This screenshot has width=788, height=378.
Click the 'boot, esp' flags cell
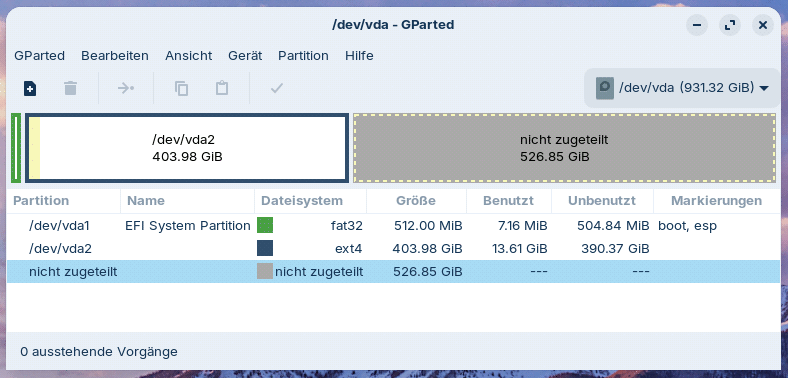tap(687, 226)
